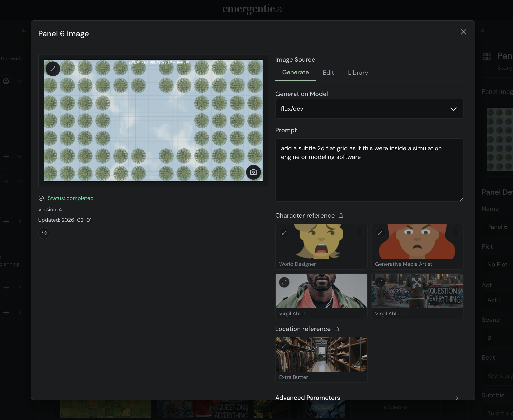This screenshot has height=420, width=513.
Task: Expand the Extra Butter location image
Action: [x=284, y=346]
